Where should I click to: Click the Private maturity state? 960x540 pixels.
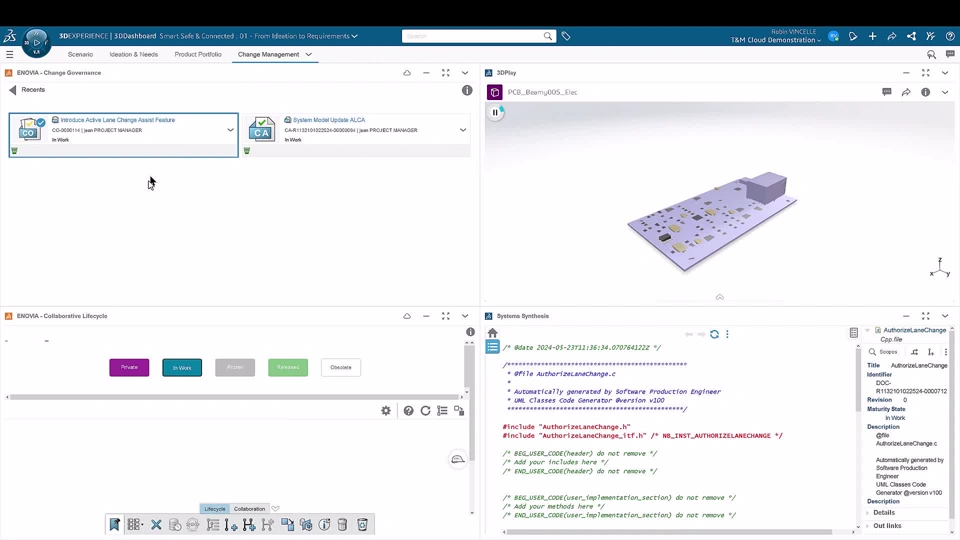point(129,367)
